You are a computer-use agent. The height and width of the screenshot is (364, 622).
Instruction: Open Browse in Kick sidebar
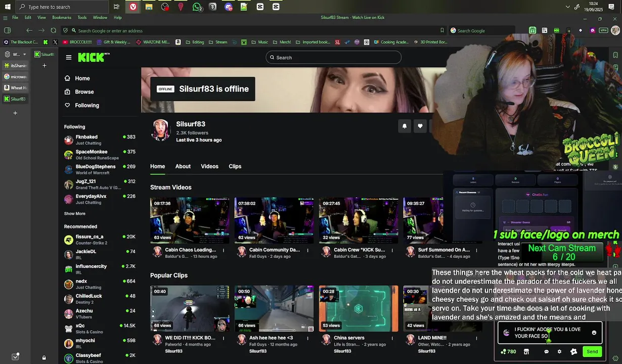point(79,92)
